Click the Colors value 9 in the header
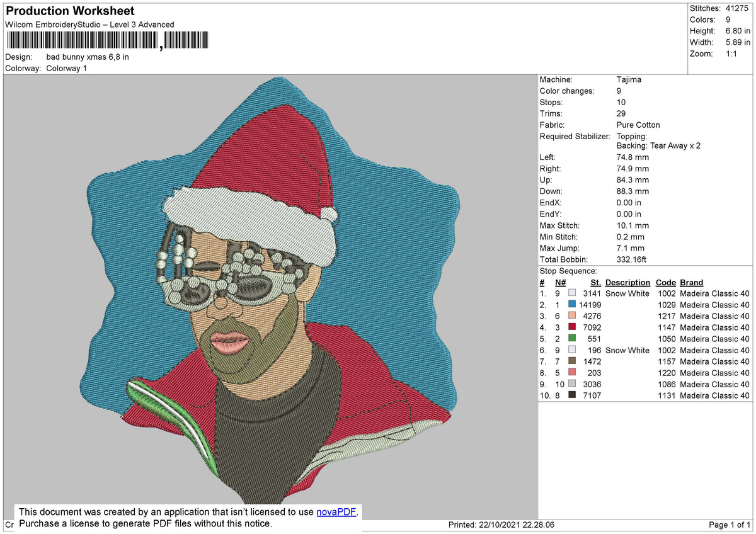The height and width of the screenshot is (534, 756). click(728, 20)
